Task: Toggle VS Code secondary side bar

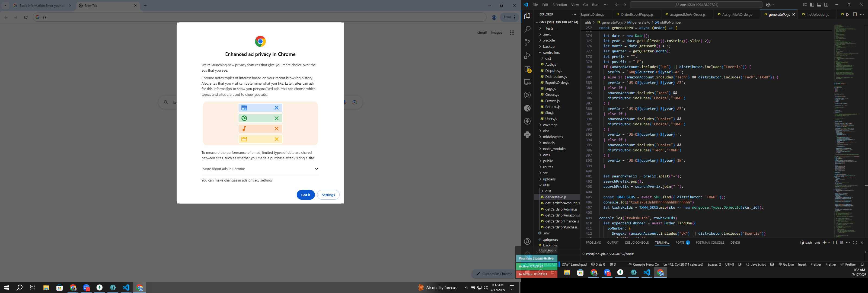Action: (826, 5)
